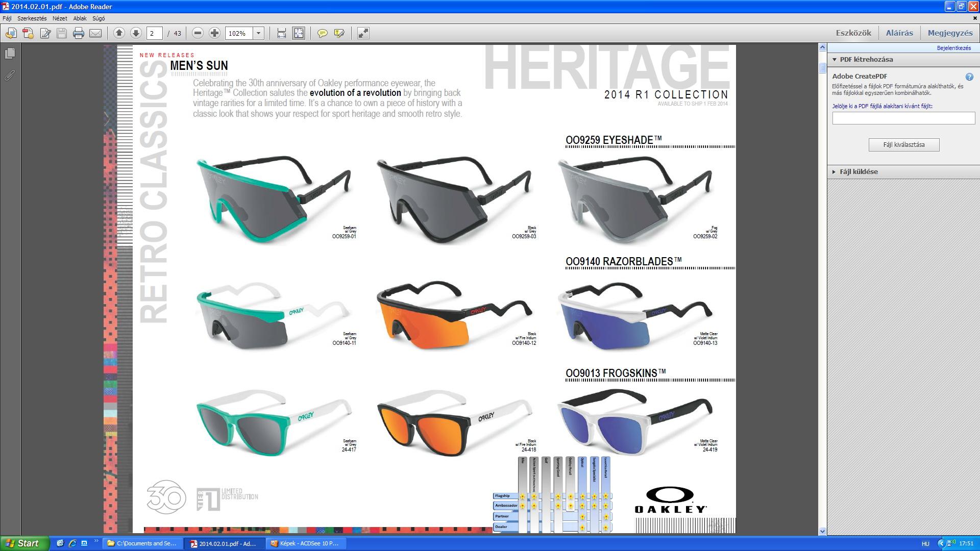Toggle fit one full page view

click(299, 33)
